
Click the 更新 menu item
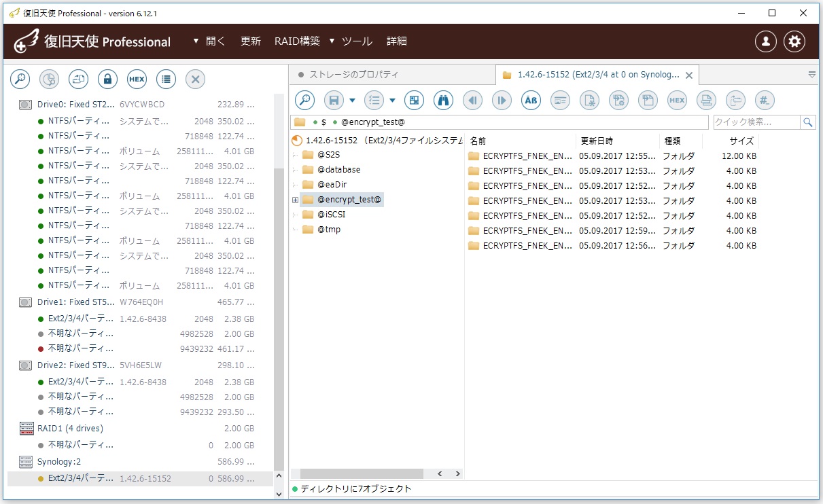(x=251, y=41)
